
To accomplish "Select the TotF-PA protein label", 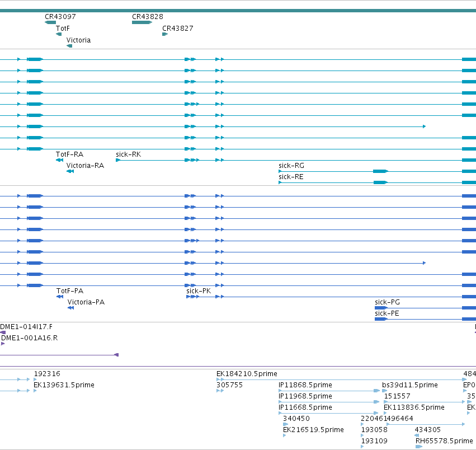I will tap(70, 291).
